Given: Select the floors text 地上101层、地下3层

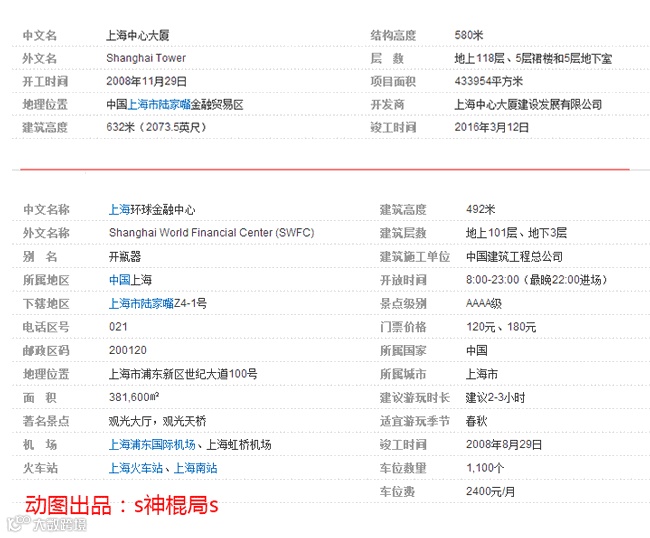Looking at the screenshot, I should (x=516, y=233).
